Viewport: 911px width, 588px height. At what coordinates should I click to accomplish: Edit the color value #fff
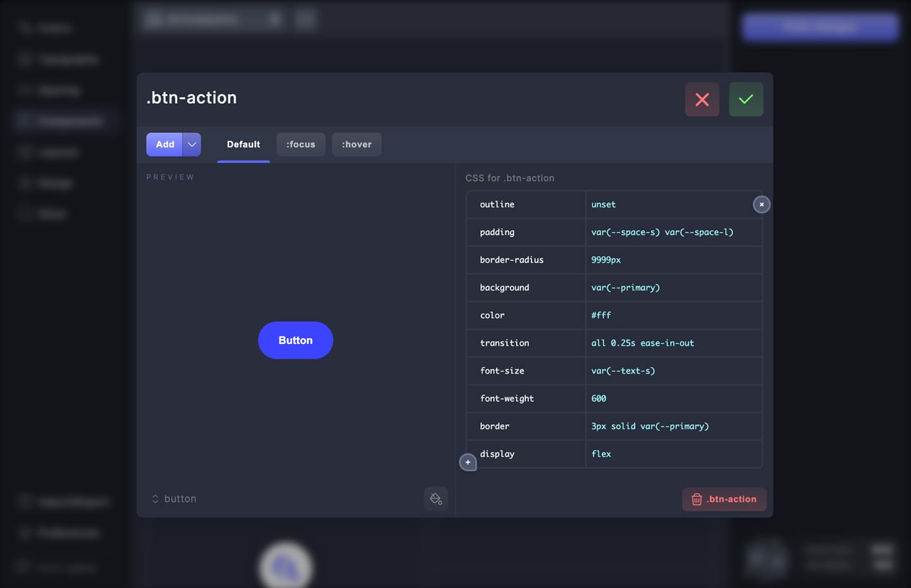[x=673, y=315]
